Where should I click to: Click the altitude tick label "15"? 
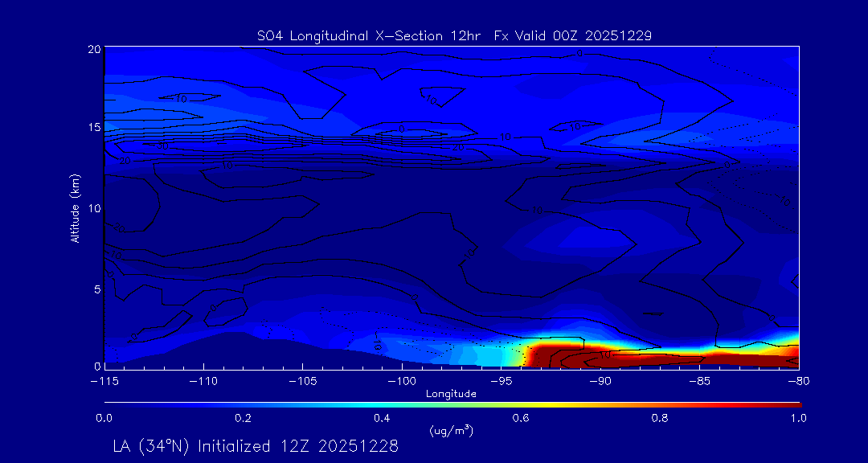[x=93, y=127]
